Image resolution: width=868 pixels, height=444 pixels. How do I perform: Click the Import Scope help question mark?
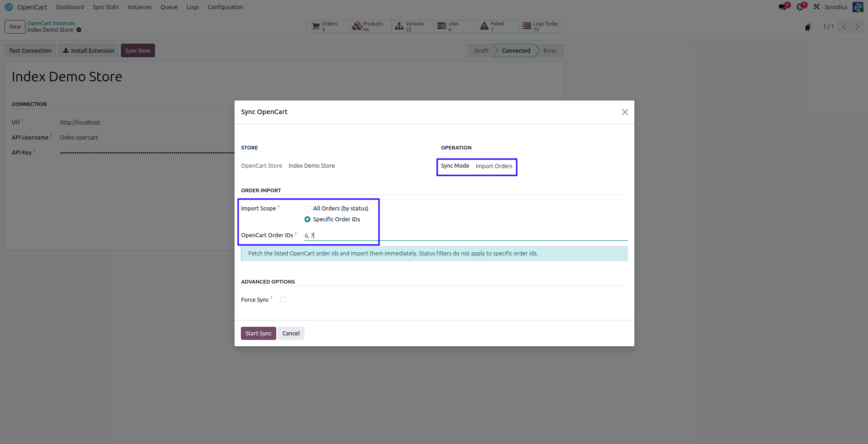coord(279,207)
